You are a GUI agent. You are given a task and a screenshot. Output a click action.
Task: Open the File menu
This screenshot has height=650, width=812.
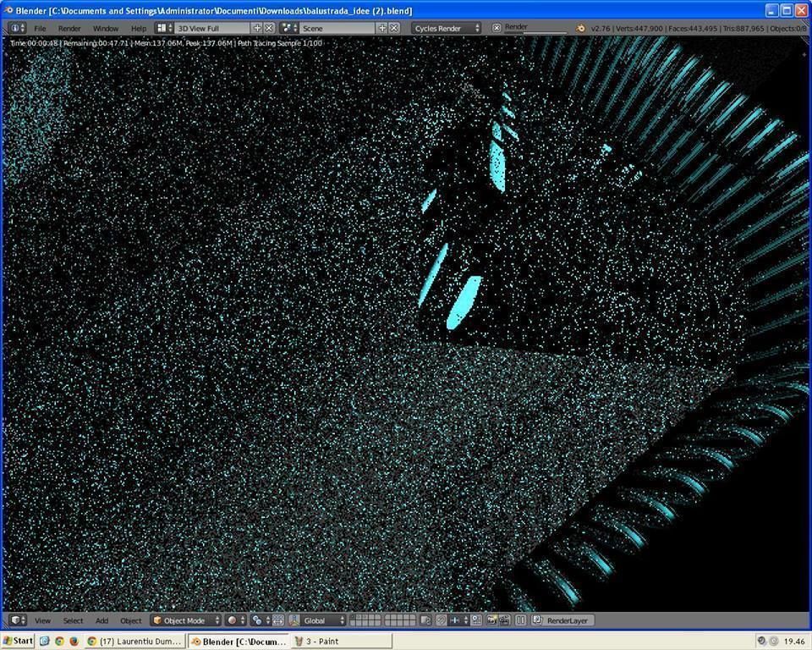(x=40, y=29)
